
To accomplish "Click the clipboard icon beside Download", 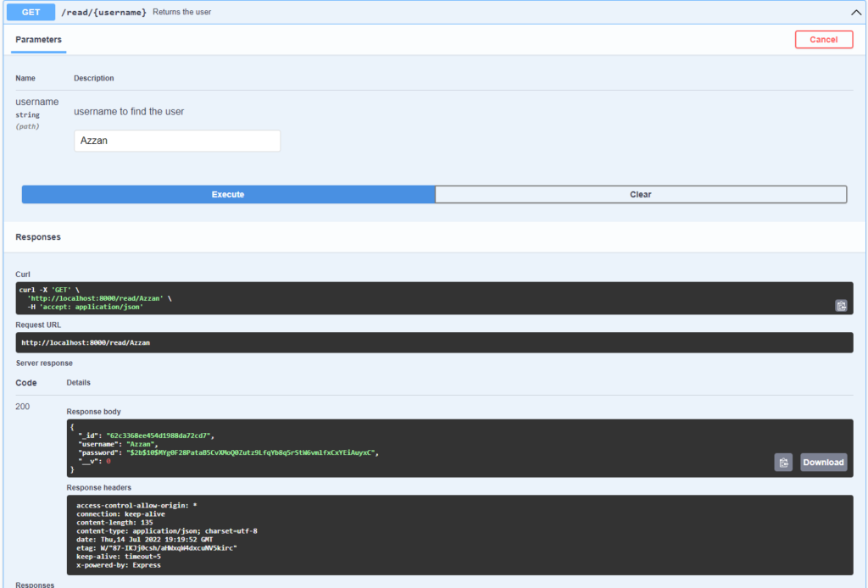I will pos(783,462).
